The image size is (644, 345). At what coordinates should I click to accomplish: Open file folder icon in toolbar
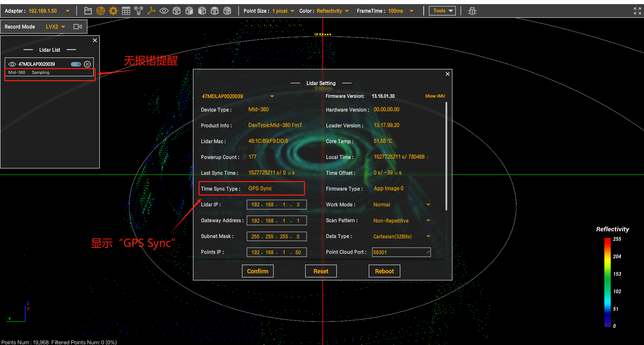[88, 11]
